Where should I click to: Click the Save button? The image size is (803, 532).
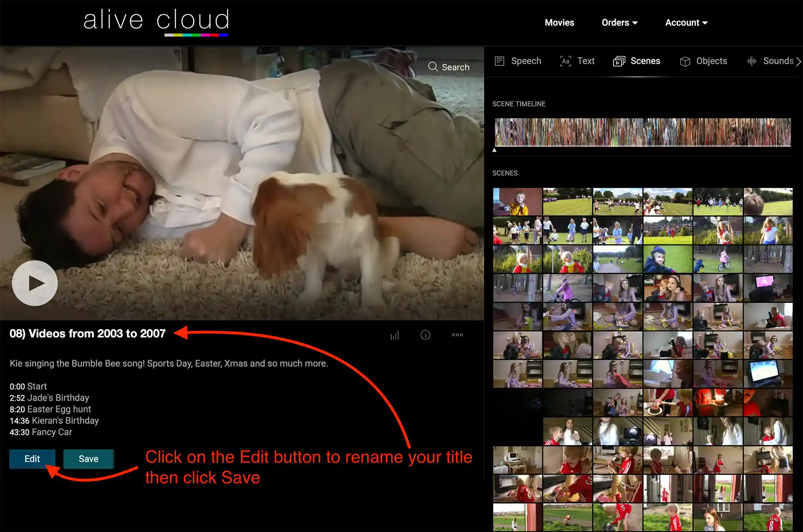coord(88,459)
